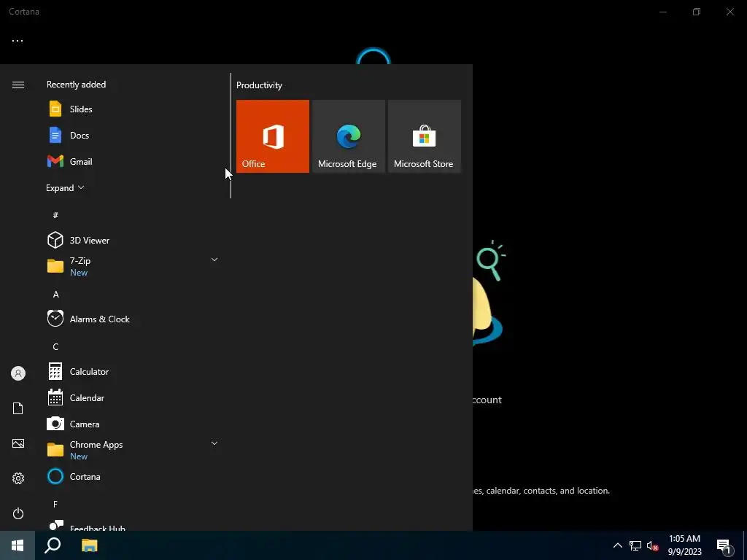
Task: Open Cortana's three-dot menu
Action: [18, 41]
